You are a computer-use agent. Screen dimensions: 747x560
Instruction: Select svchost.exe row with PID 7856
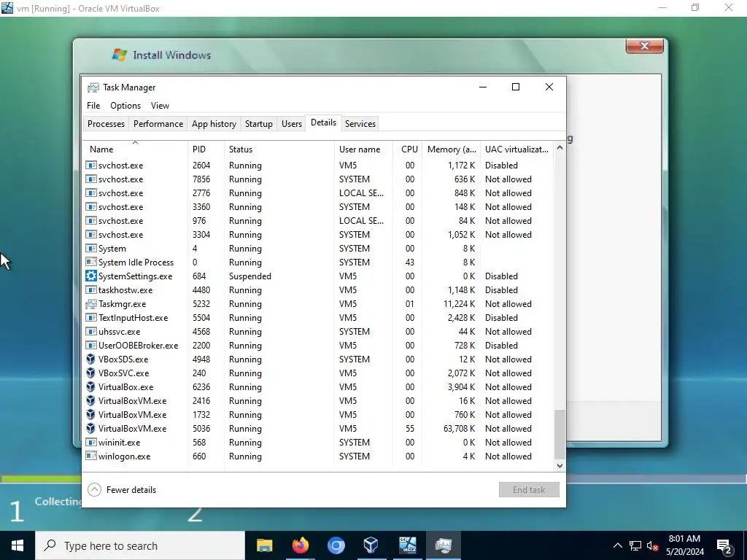tap(318, 179)
